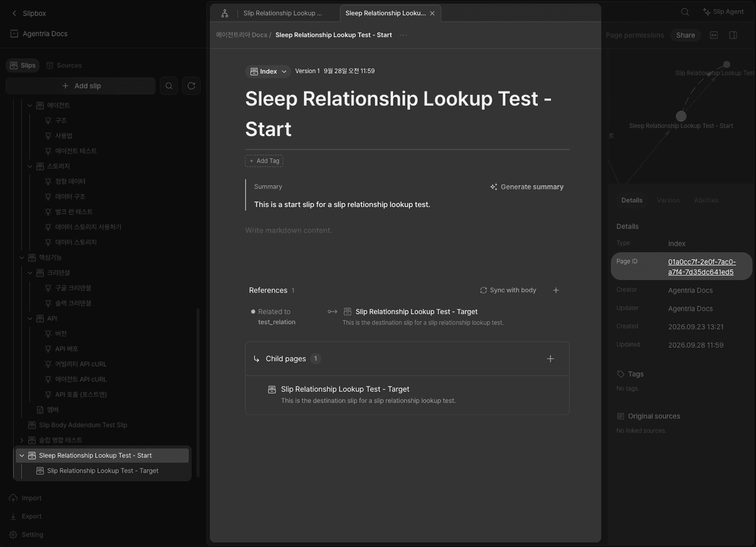This screenshot has width=756, height=547.
Task: Switch to the Sources tab
Action: [64, 65]
